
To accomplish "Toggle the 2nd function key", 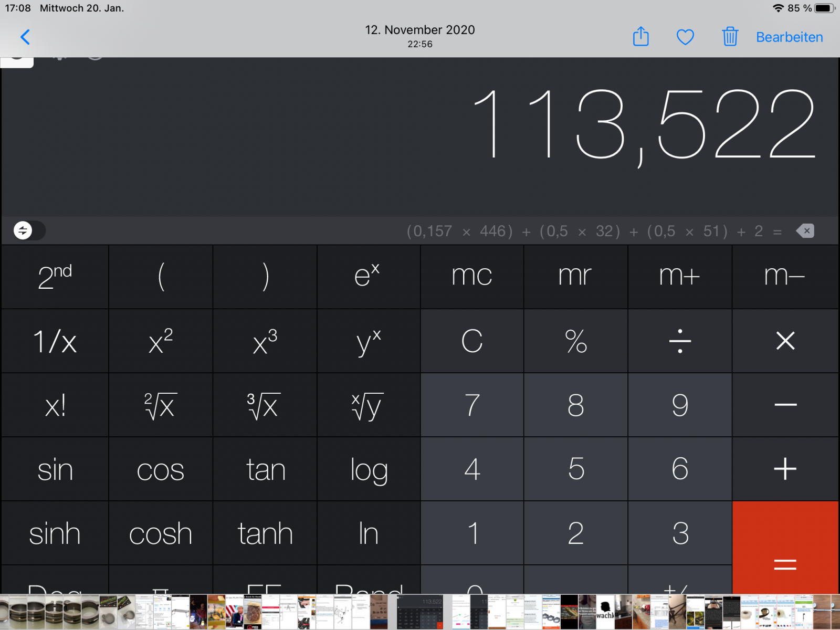I will (x=55, y=277).
